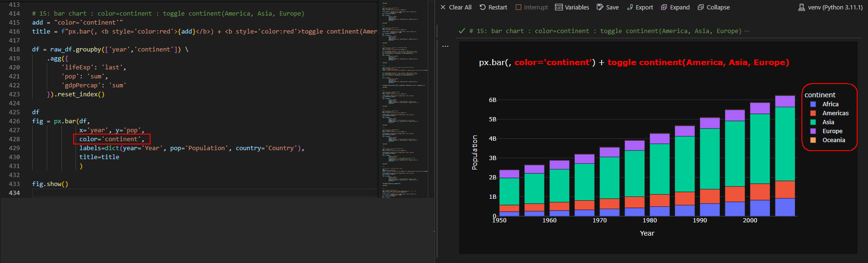The height and width of the screenshot is (263, 868).
Task: Click the x='year', y='pop' code line
Action: click(x=112, y=130)
